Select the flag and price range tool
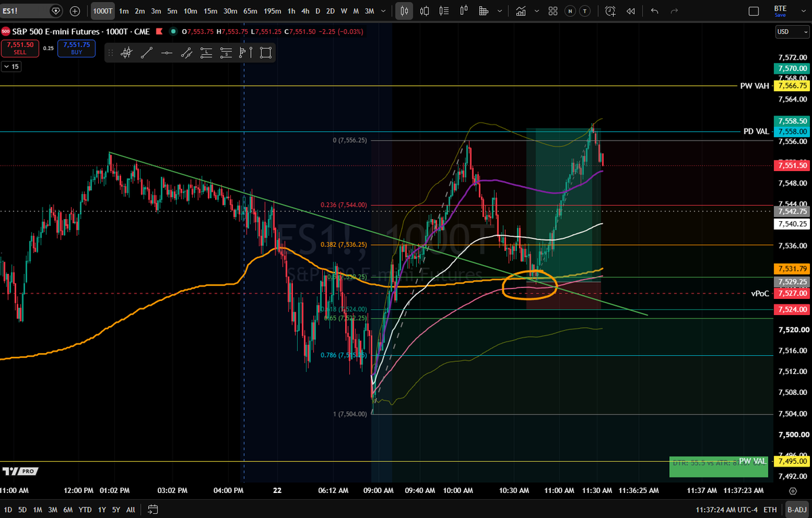The image size is (812, 518). [246, 53]
